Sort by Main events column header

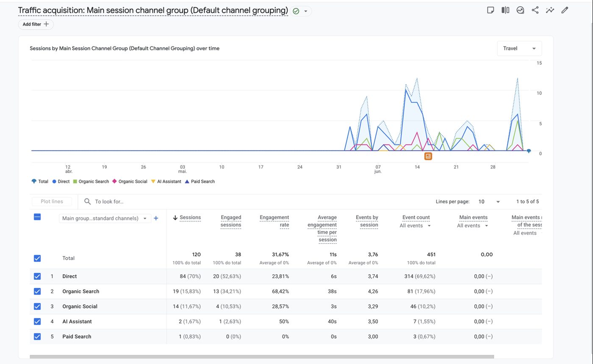click(473, 217)
